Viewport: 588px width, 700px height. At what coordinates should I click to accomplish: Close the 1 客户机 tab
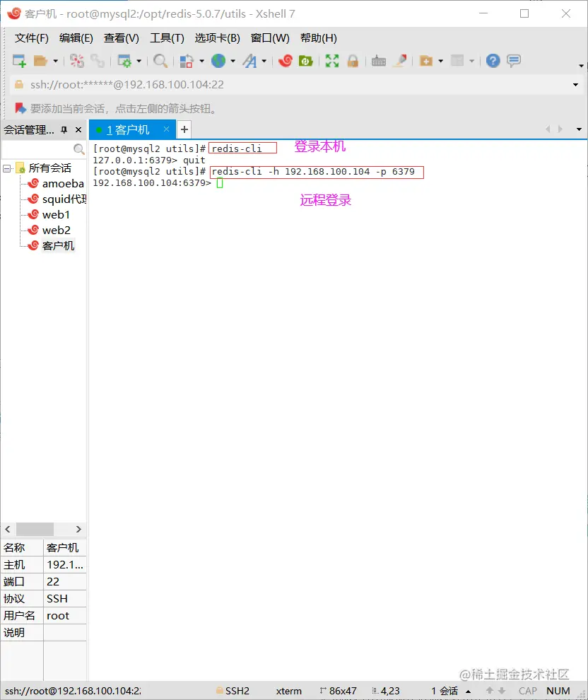click(x=166, y=129)
